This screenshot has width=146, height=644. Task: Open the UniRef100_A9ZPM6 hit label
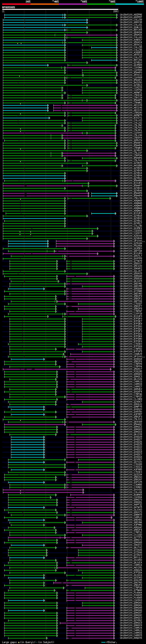tap(131, 15)
